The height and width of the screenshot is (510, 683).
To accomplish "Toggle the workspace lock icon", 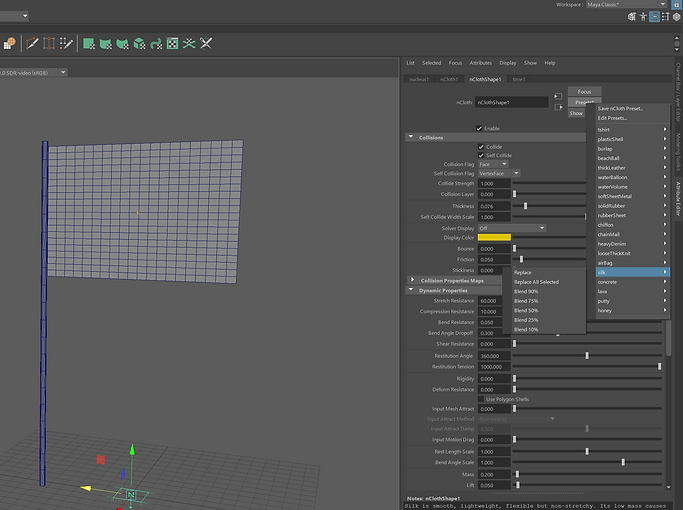I will (677, 4).
